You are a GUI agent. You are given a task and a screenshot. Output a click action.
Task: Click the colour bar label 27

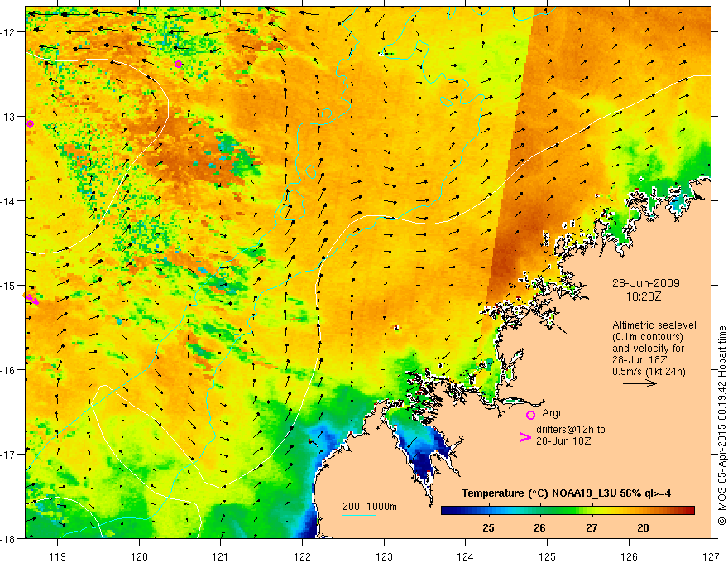[591, 528]
